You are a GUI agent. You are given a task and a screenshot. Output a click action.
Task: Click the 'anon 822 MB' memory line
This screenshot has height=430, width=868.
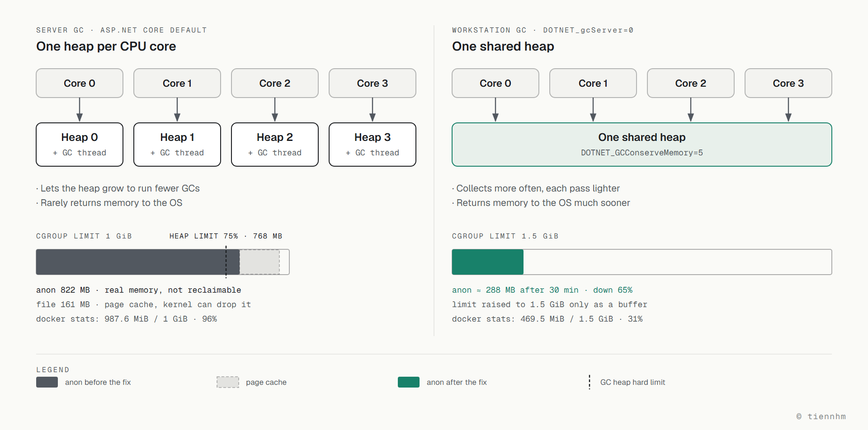139,290
